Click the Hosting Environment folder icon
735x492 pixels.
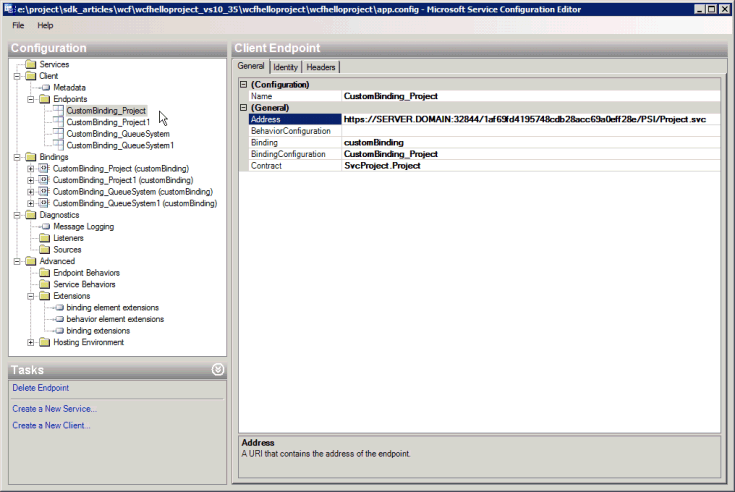coord(45,342)
